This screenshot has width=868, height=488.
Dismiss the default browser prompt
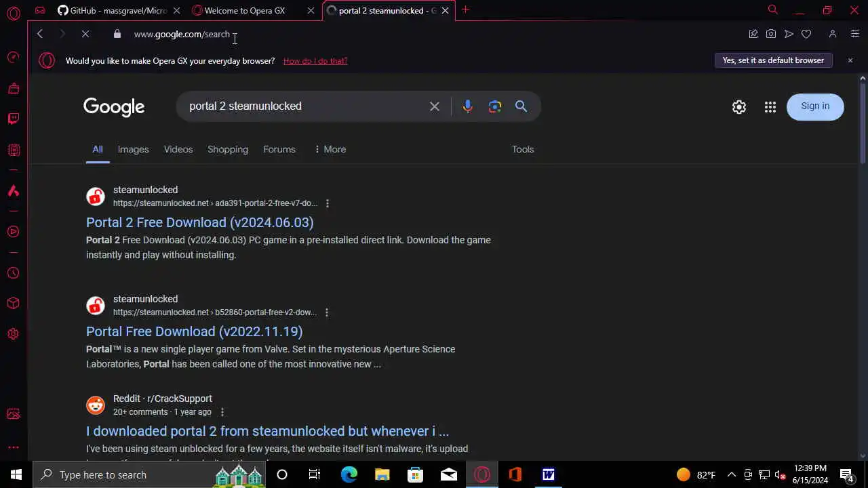[850, 60]
